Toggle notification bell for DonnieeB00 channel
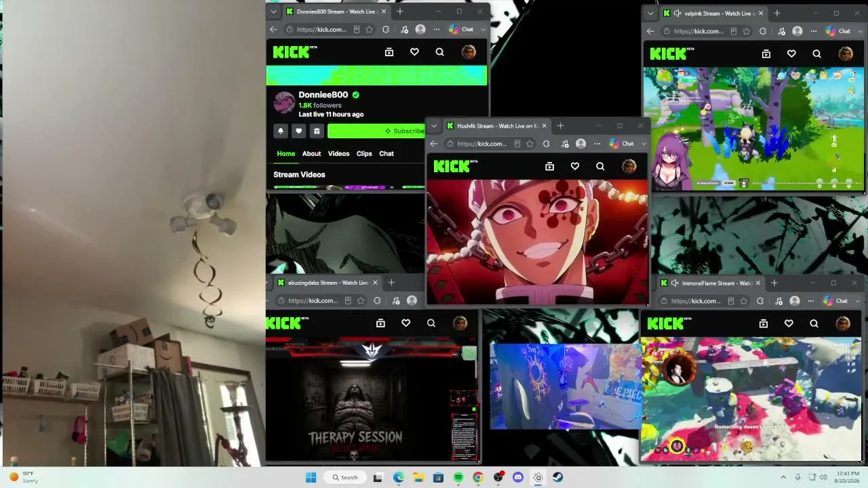The height and width of the screenshot is (488, 868). point(281,131)
